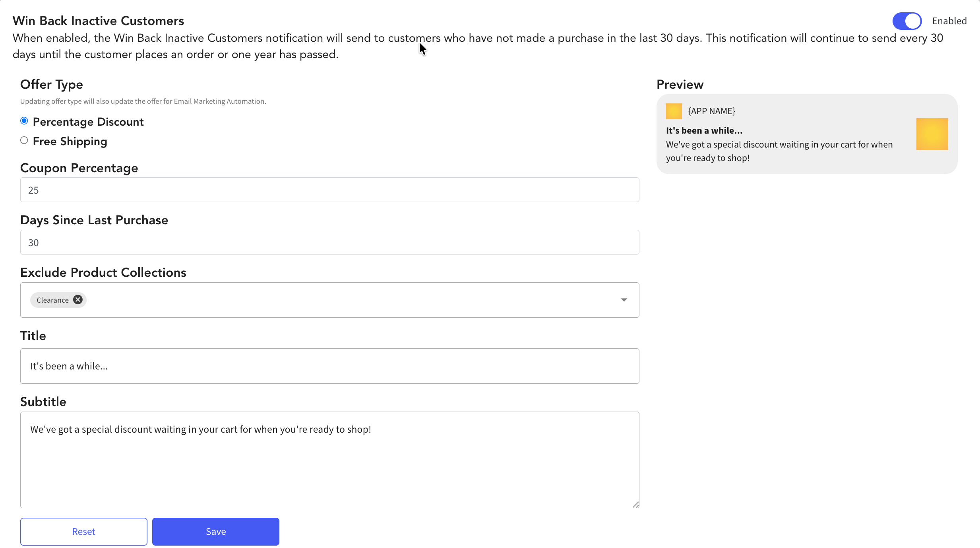Focus the Coupon Percentage input field
Image resolution: width=980 pixels, height=548 pixels.
click(x=329, y=190)
